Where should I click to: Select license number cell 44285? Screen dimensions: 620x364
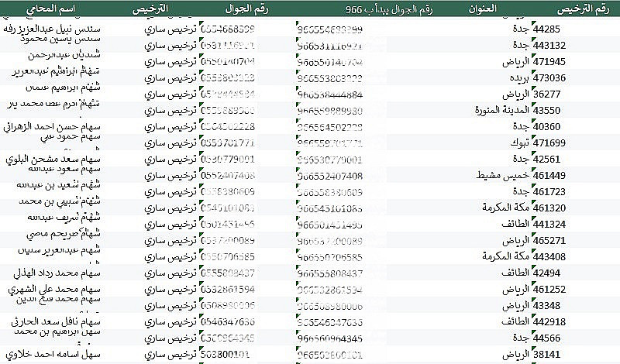coord(546,29)
